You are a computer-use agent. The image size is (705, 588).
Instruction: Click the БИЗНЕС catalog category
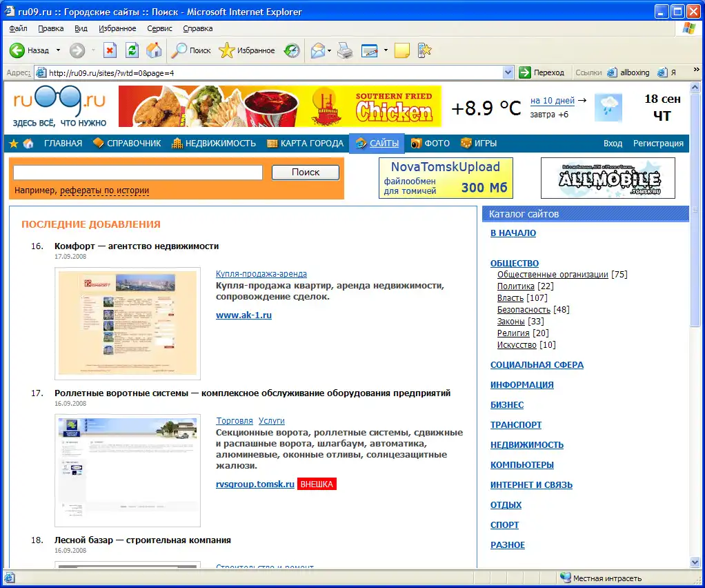(x=506, y=404)
